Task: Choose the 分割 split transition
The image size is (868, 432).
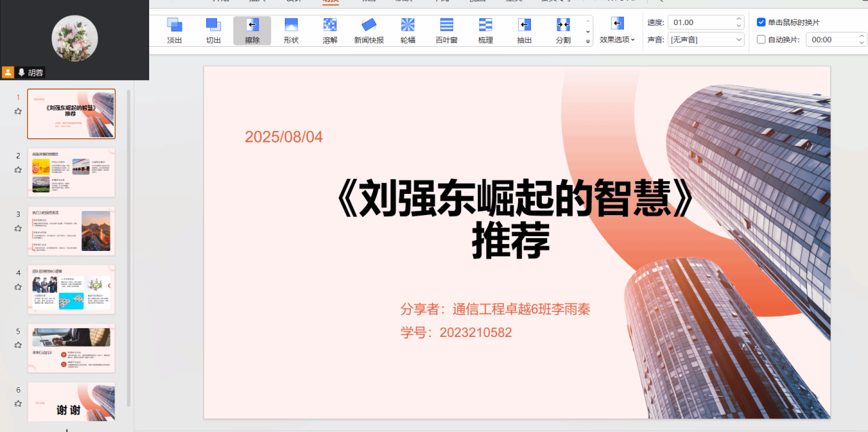Action: [563, 31]
